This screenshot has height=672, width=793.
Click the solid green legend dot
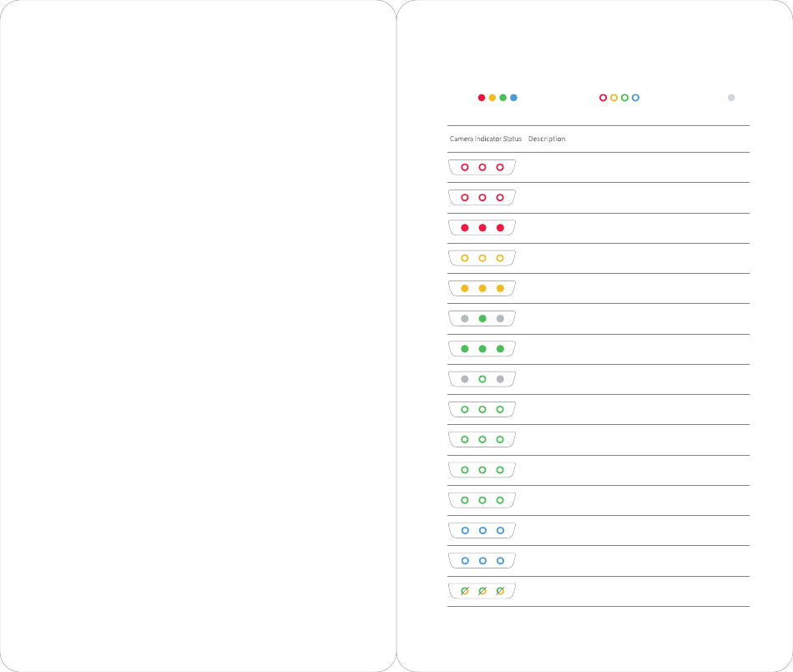tap(503, 98)
